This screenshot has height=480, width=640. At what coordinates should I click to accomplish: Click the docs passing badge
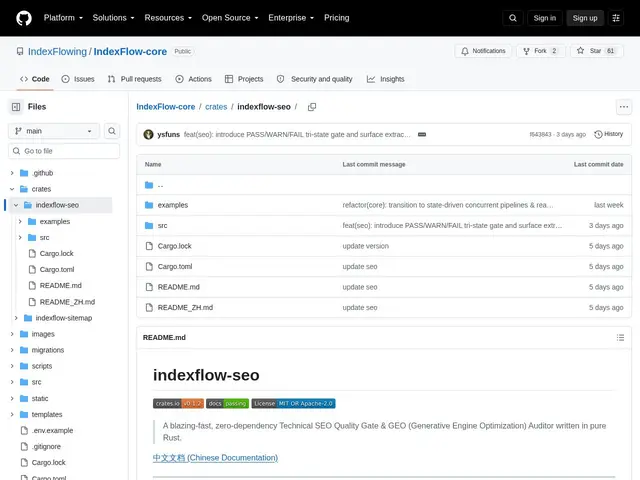coord(227,404)
